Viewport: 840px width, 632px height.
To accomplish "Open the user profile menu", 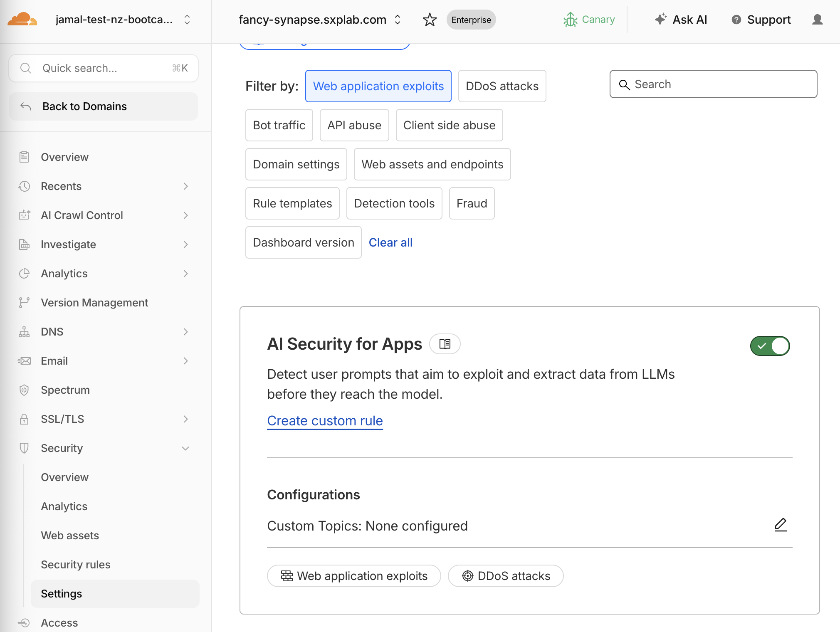I will 818,20.
